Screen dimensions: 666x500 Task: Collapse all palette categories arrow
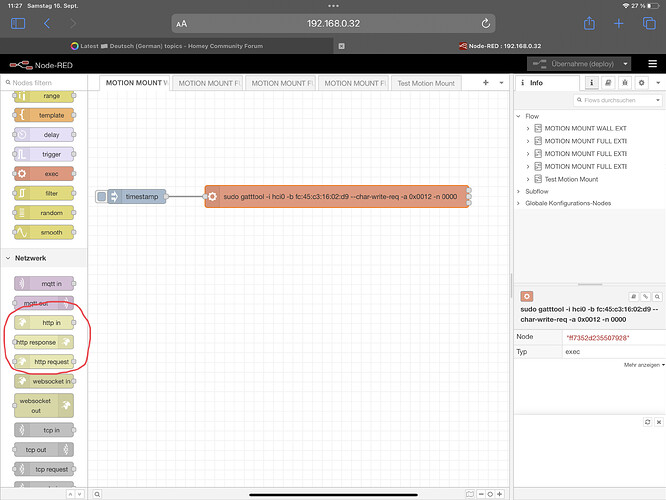pyautogui.click(x=71, y=494)
